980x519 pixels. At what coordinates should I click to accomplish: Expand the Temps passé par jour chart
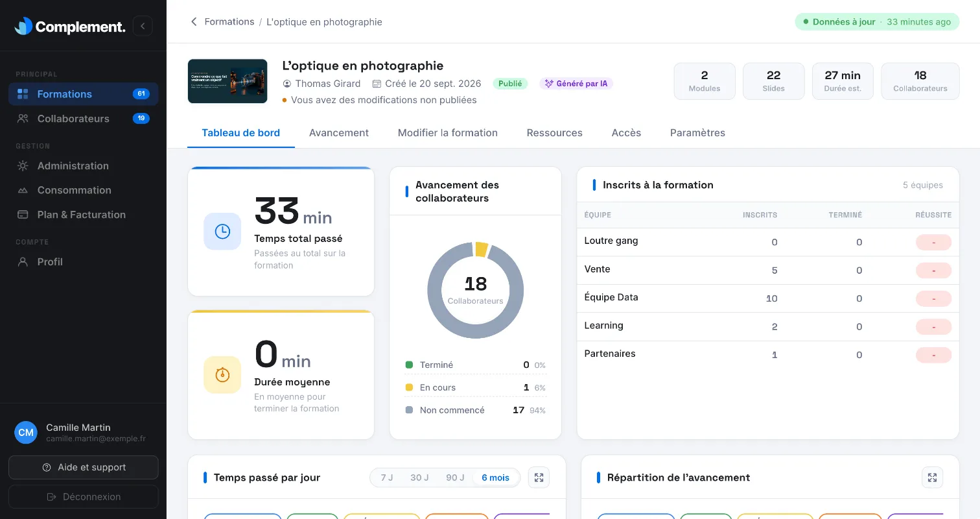(539, 477)
